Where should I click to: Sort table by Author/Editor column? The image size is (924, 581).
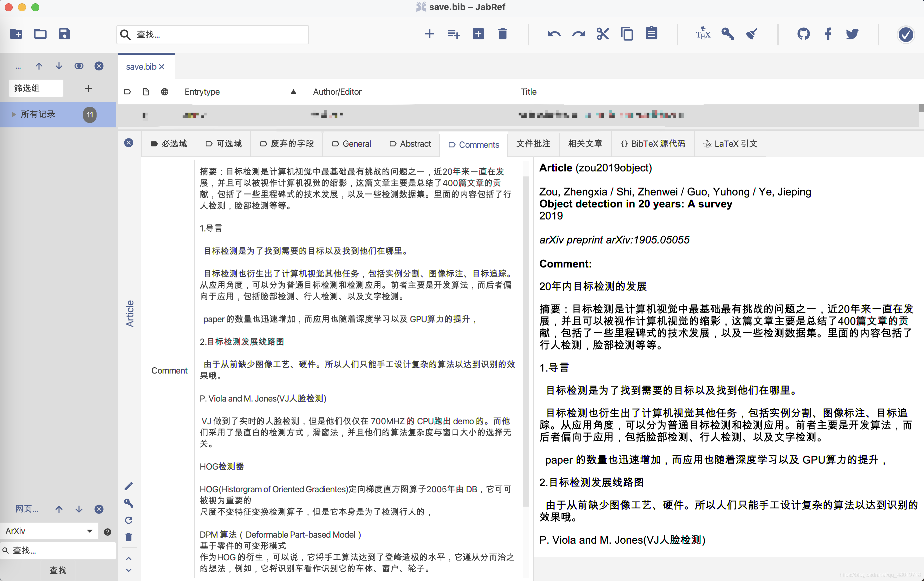tap(337, 92)
